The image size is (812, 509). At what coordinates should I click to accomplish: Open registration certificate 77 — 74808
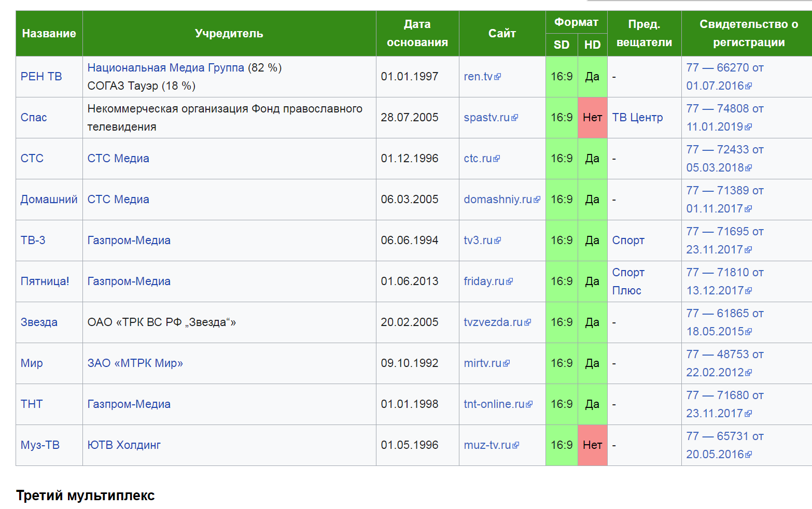tap(725, 118)
